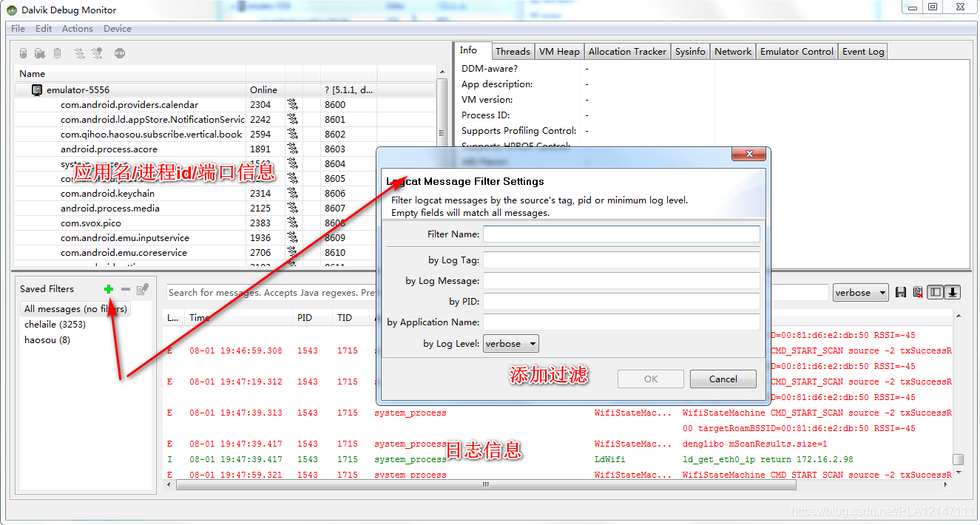This screenshot has width=980, height=525.
Task: Switch to the Allocation Tracker tab
Action: coord(627,52)
